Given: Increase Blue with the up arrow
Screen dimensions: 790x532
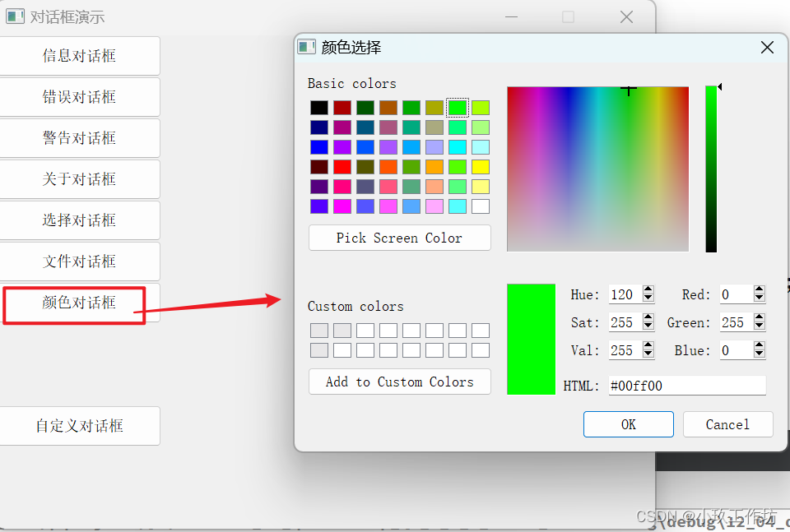Looking at the screenshot, I should (x=760, y=346).
